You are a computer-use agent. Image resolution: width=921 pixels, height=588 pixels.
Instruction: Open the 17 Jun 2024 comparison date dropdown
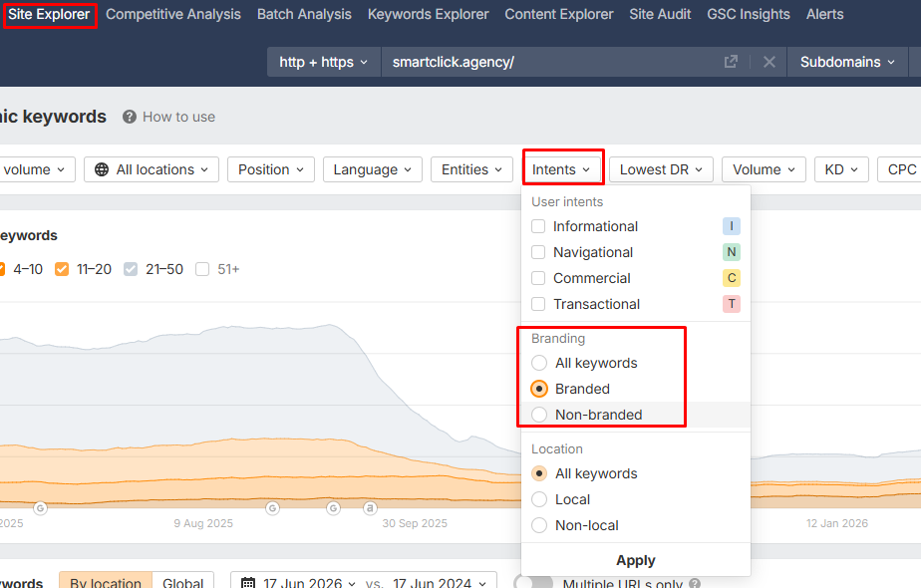440,583
